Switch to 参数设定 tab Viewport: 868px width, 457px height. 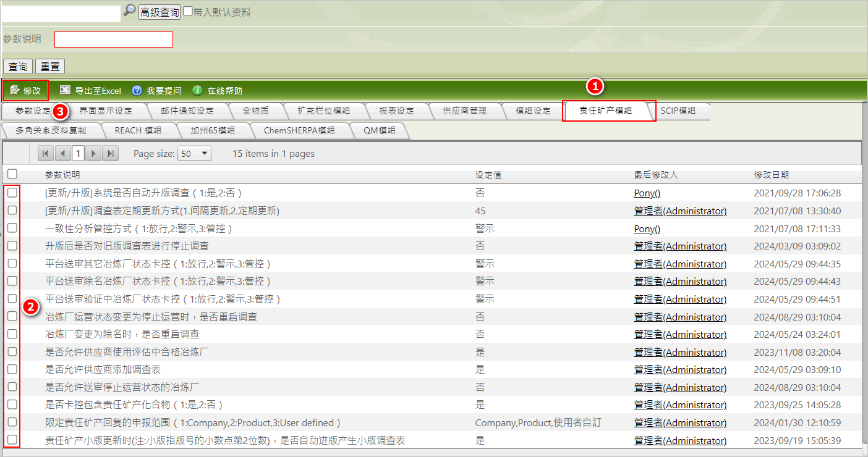33,111
